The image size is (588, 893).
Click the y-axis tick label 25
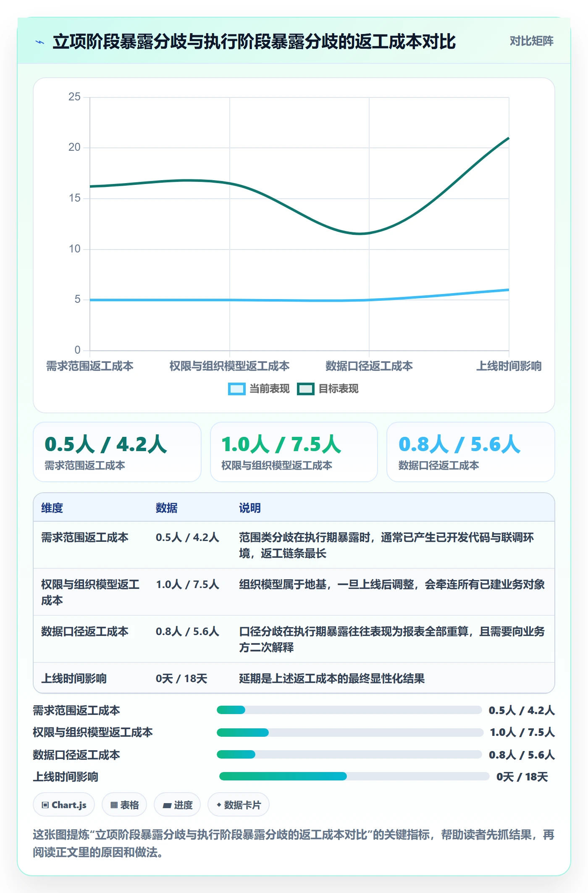coord(74,97)
